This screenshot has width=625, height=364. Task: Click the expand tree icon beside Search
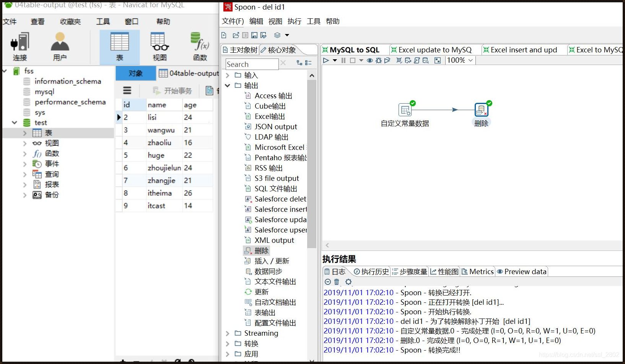299,63
